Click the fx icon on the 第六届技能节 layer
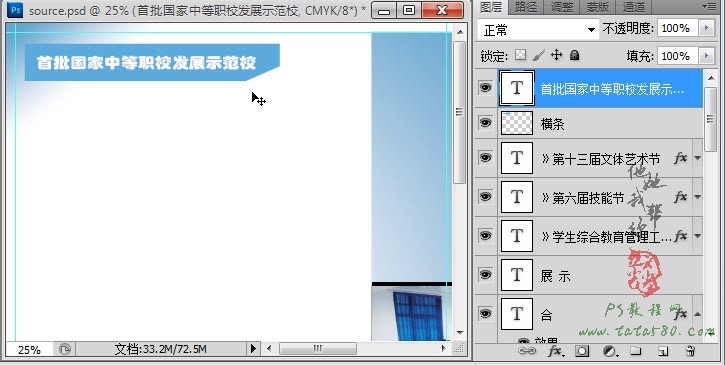 click(680, 197)
